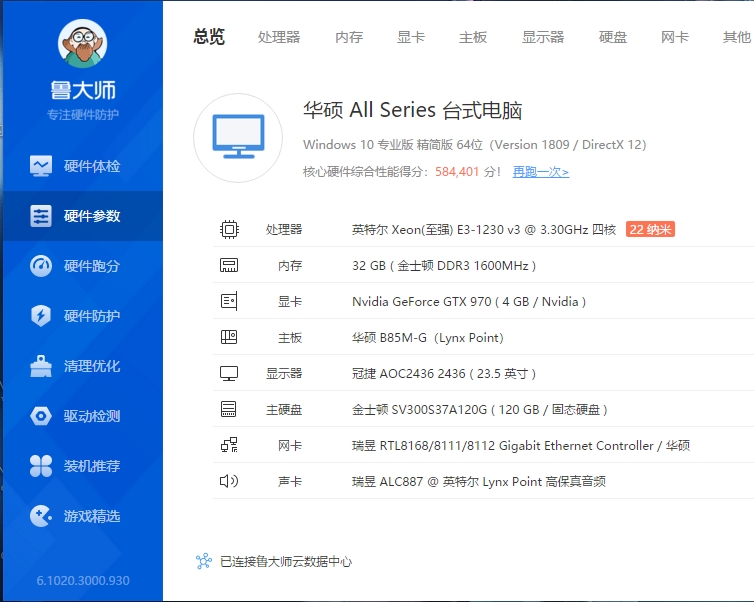Click the 内存 RAM module icon

[229, 265]
